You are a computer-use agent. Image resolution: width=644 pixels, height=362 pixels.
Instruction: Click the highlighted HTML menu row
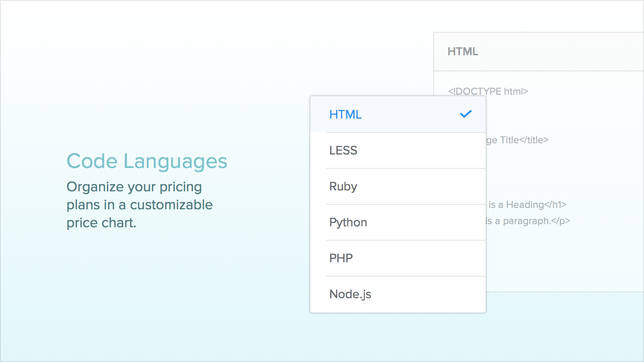(398, 114)
